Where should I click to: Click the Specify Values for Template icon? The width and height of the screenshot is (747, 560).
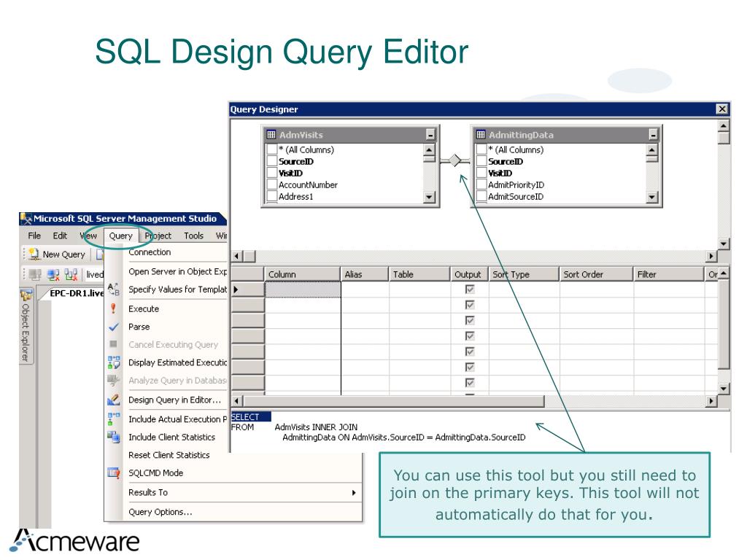(113, 289)
